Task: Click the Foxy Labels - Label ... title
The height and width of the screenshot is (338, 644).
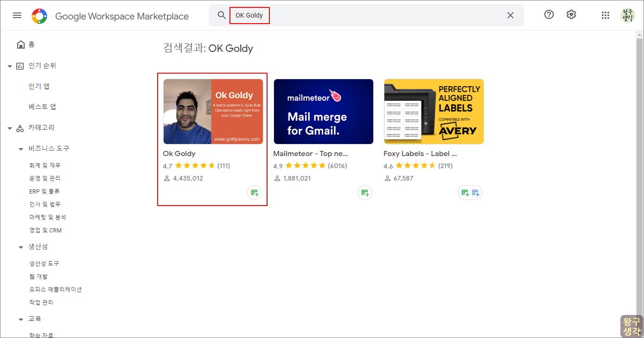Action: click(x=421, y=154)
